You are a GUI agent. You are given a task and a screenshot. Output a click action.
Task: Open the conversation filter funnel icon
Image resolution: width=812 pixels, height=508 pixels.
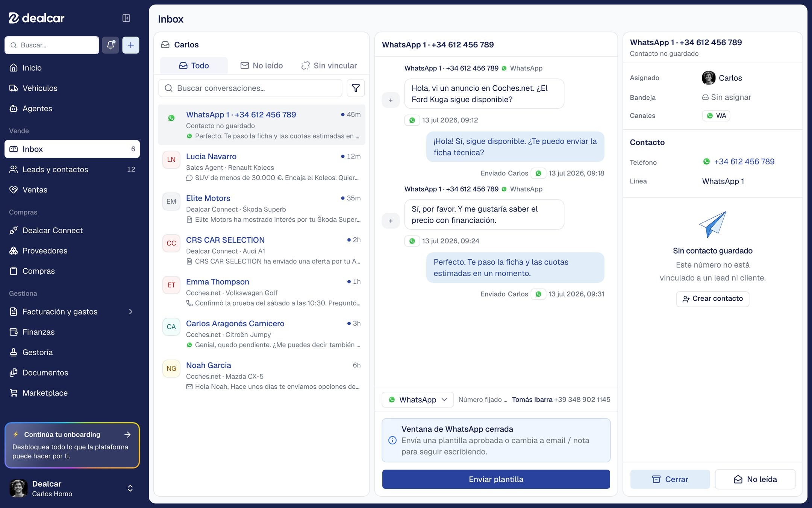pyautogui.click(x=356, y=88)
